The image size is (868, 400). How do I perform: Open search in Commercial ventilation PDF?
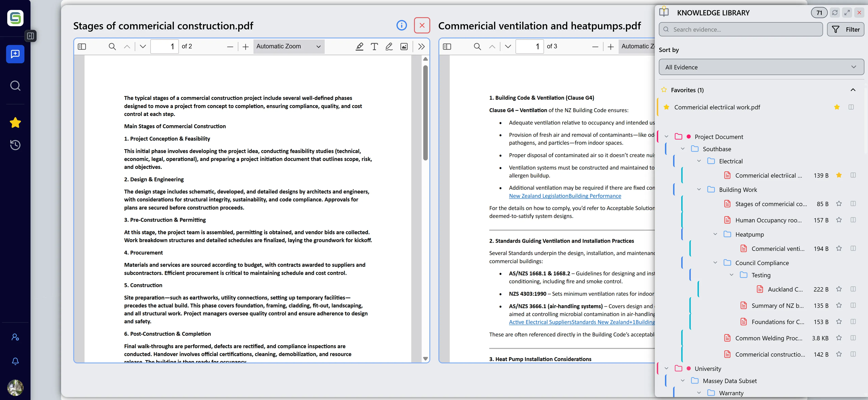pyautogui.click(x=477, y=47)
